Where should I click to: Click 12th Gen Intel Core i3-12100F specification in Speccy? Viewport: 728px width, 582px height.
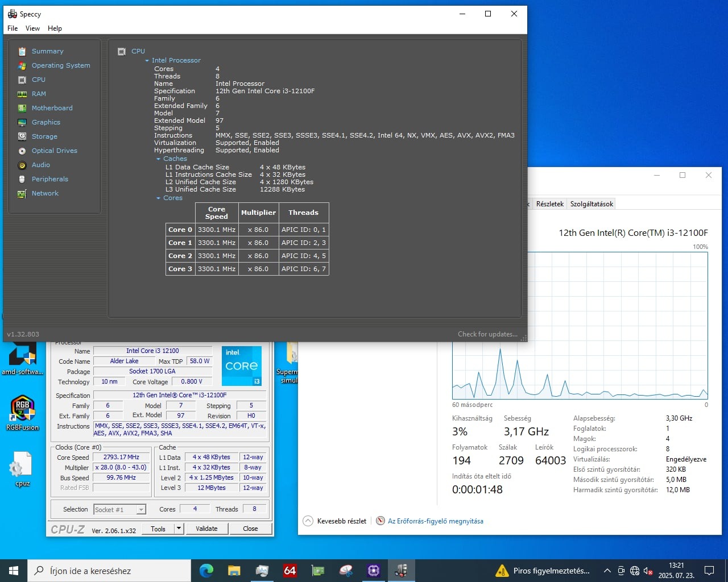tap(265, 91)
